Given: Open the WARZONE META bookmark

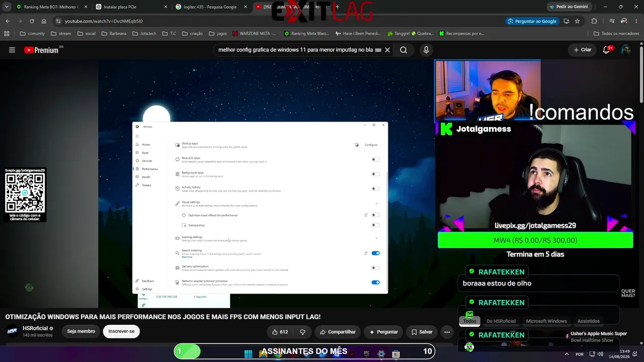Looking at the screenshot, I should (255, 34).
